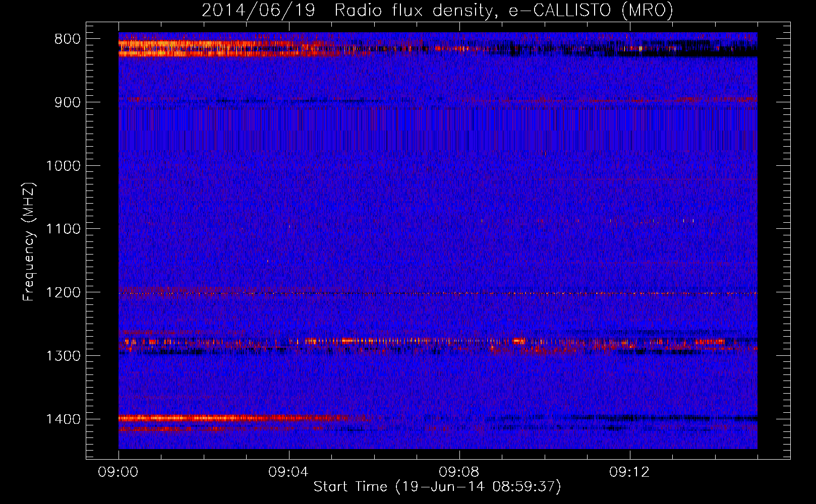
Task: Click the 1400 frequency axis label
Action: click(x=63, y=419)
